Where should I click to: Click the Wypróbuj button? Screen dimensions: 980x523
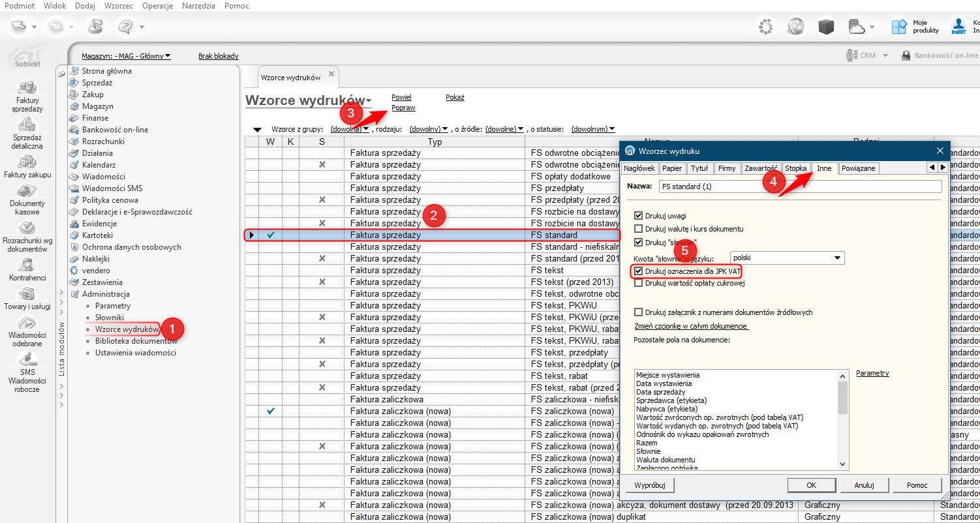[649, 485]
